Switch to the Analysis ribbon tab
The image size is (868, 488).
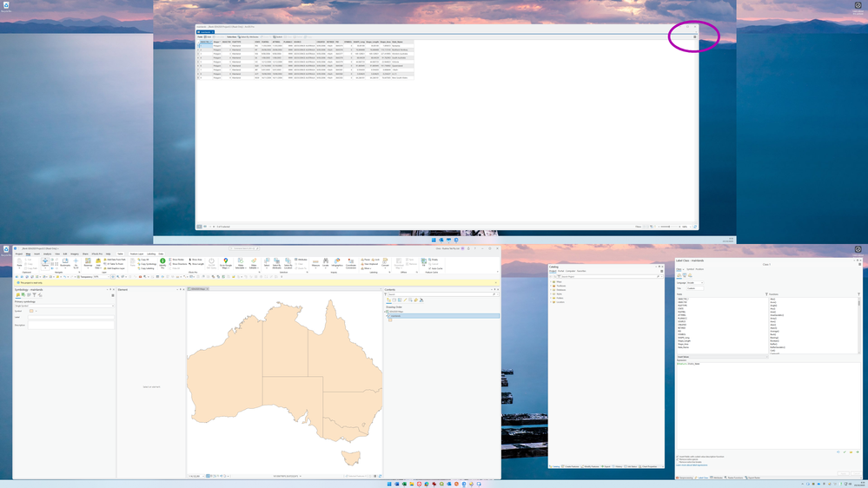pyautogui.click(x=47, y=254)
